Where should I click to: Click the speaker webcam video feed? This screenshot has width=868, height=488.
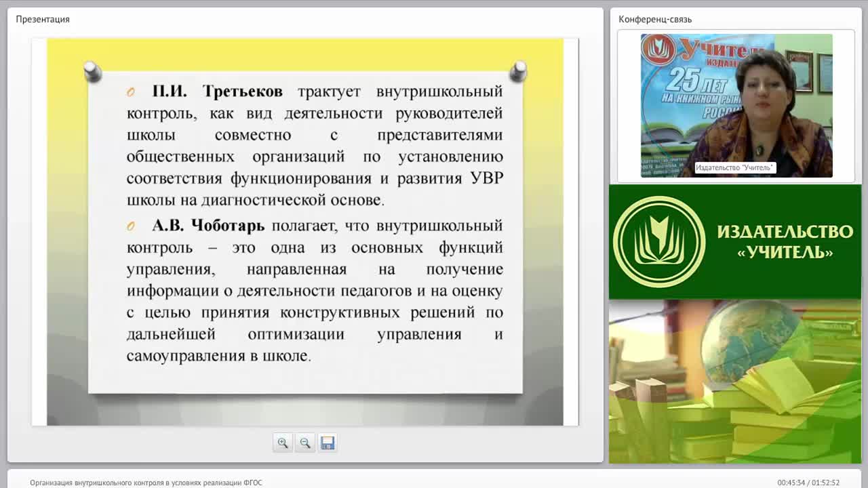pos(736,106)
